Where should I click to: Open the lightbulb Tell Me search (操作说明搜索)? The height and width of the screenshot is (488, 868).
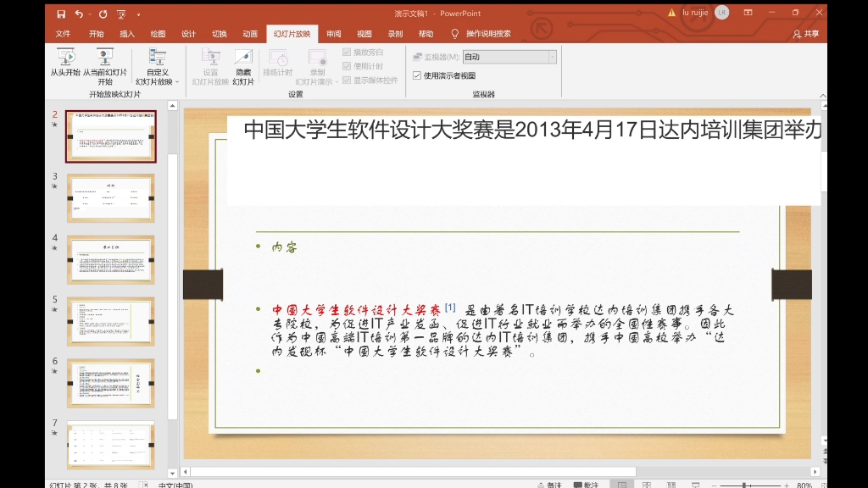(x=481, y=34)
